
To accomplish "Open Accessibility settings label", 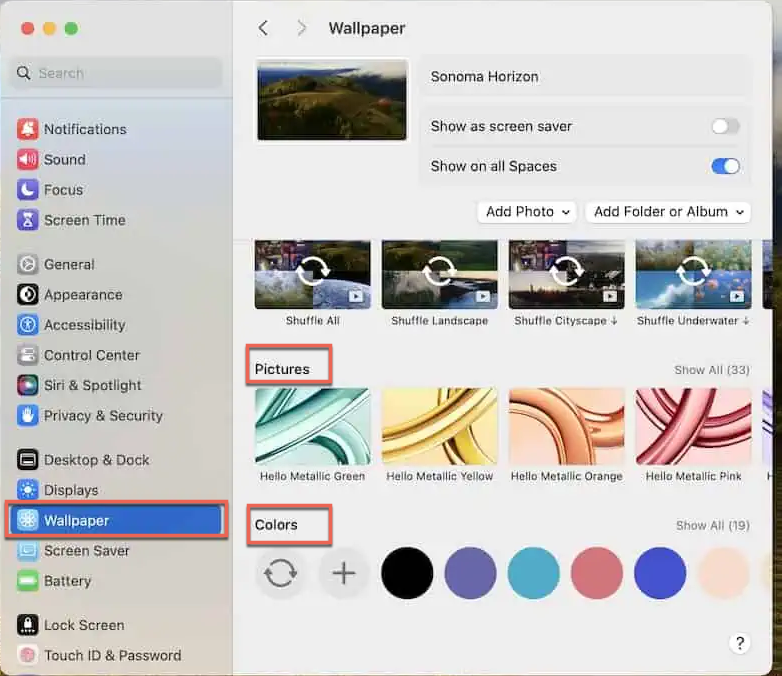I will pos(85,325).
